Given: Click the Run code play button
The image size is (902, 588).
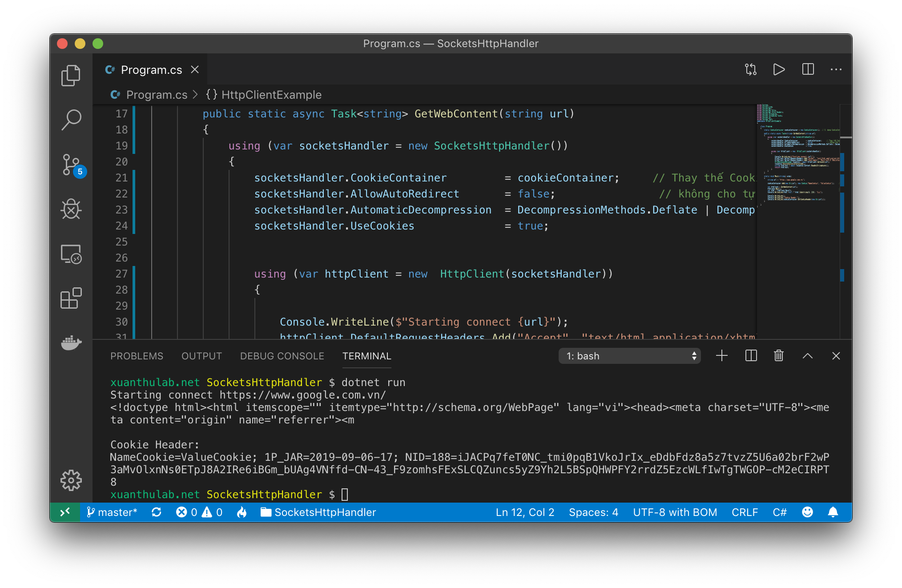Looking at the screenshot, I should tap(779, 69).
